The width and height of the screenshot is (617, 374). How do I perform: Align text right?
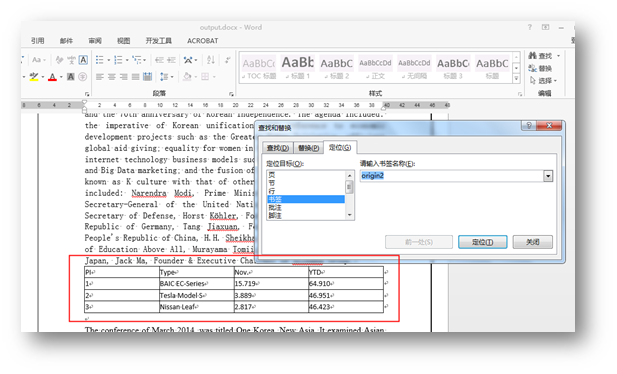[124, 77]
